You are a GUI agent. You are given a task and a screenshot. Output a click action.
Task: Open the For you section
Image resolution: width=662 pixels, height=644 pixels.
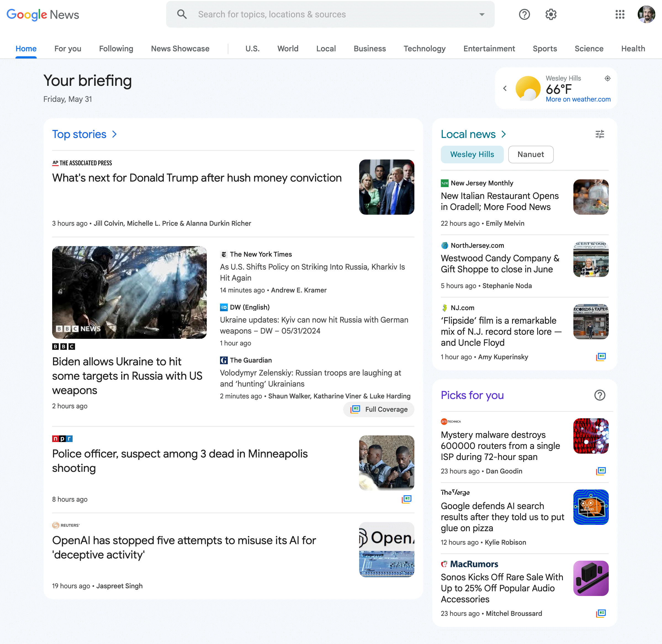tap(68, 49)
